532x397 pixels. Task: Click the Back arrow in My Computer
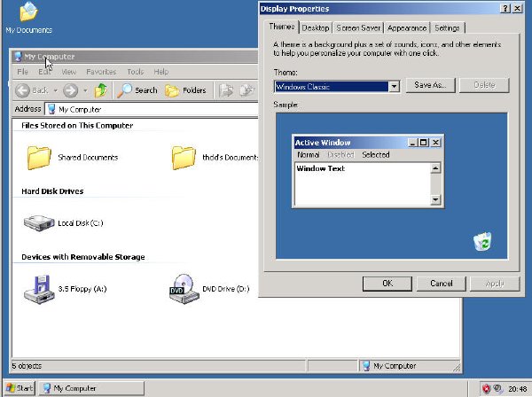coord(23,90)
